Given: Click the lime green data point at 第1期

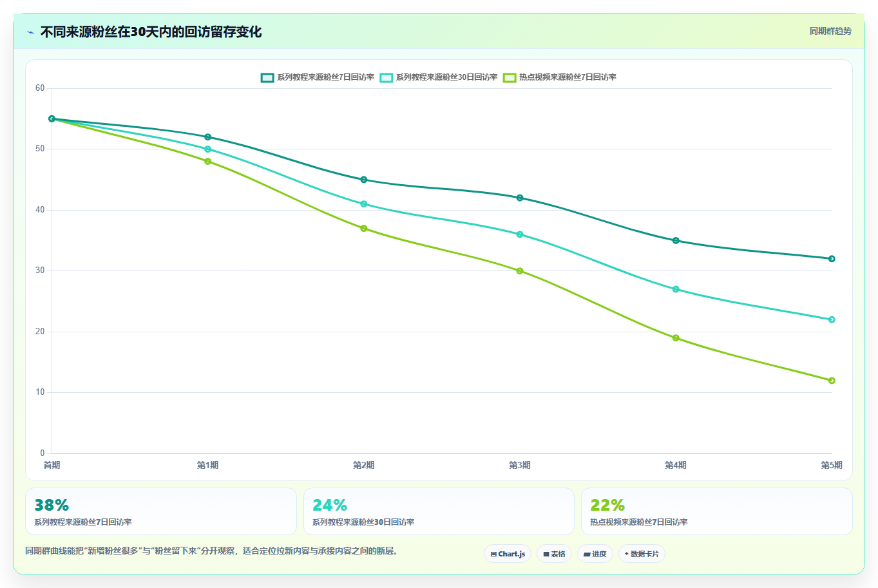Looking at the screenshot, I should point(207,162).
